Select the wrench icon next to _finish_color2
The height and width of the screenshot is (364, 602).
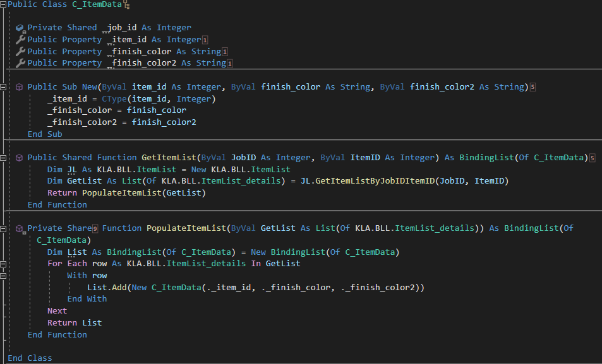(21, 62)
